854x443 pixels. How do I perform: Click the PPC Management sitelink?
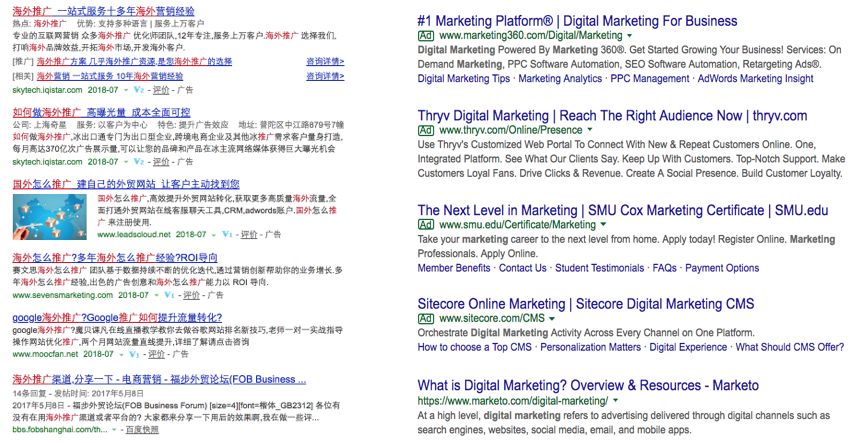[x=649, y=78]
